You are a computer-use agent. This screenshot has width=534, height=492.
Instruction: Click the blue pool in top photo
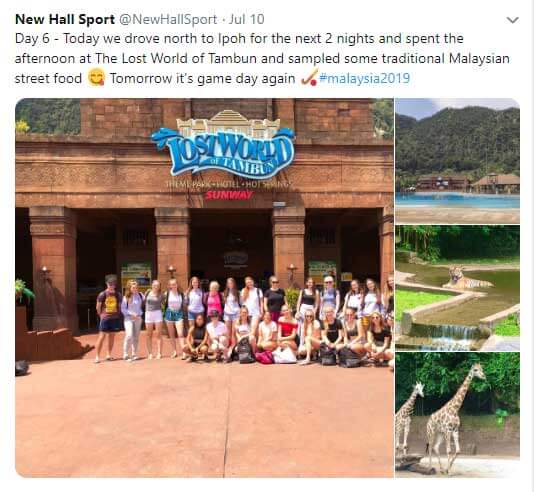pyautogui.click(x=457, y=200)
